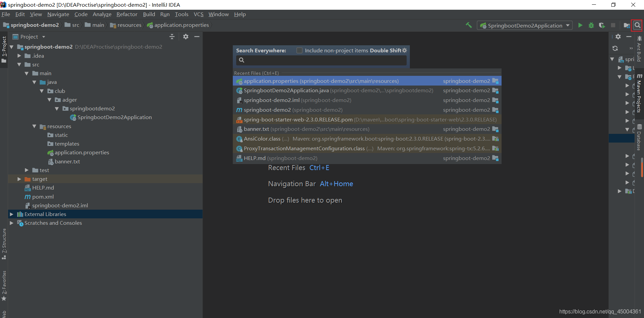The image size is (644, 318).
Task: Open the Analyze menu
Action: pos(102,14)
